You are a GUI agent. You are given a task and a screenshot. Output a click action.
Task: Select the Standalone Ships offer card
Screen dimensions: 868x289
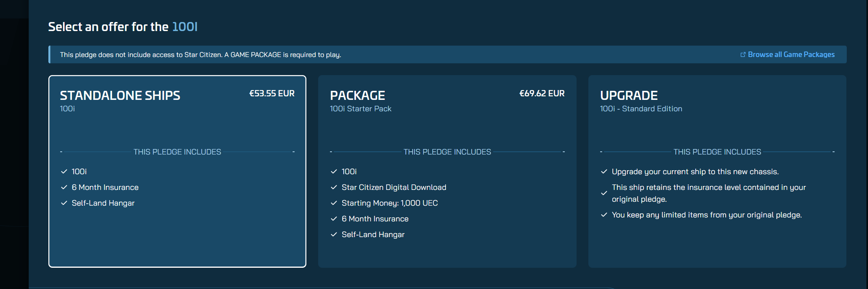click(177, 236)
